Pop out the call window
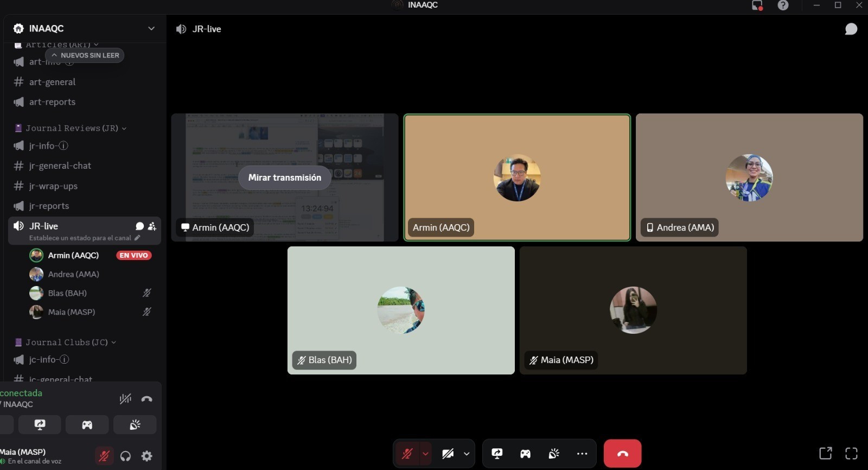Screen dimensions: 868x470 click(x=825, y=453)
